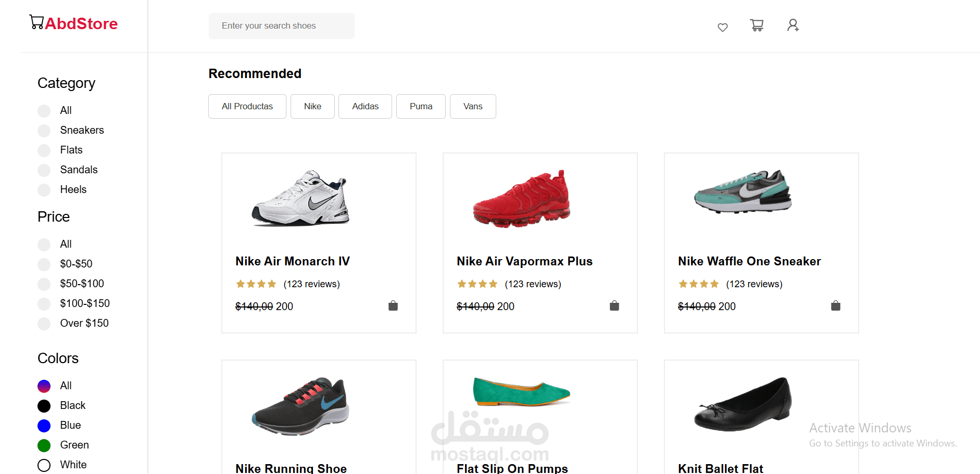The height and width of the screenshot is (474, 980).
Task: Filter recommended shoes by Vans
Action: point(473,106)
